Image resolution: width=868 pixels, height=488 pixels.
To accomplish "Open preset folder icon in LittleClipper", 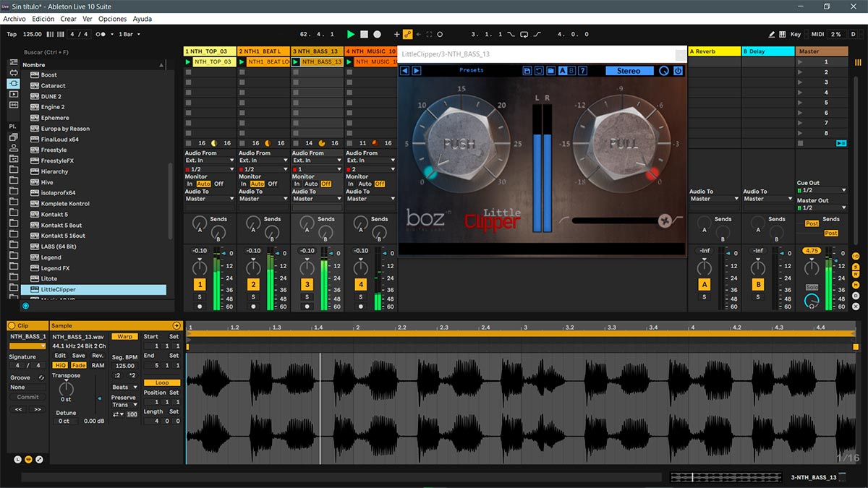I will click(x=550, y=71).
